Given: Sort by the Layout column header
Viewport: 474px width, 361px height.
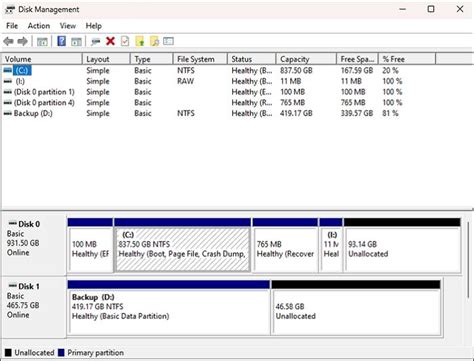Looking at the screenshot, I should click(106, 59).
